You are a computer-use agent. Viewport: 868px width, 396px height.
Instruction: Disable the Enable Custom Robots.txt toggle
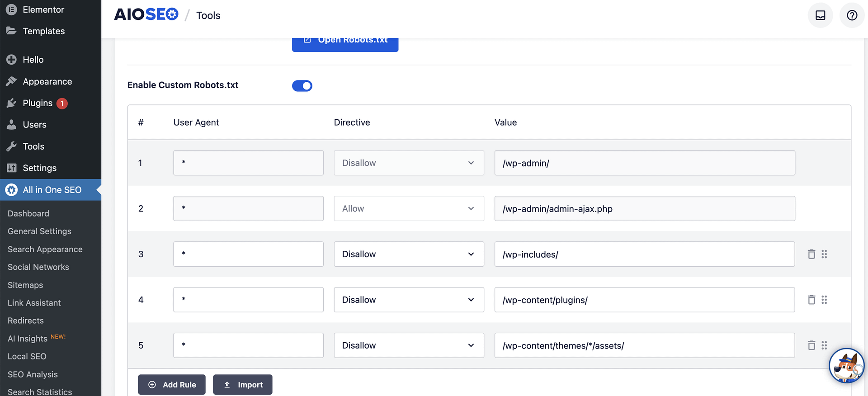[302, 86]
